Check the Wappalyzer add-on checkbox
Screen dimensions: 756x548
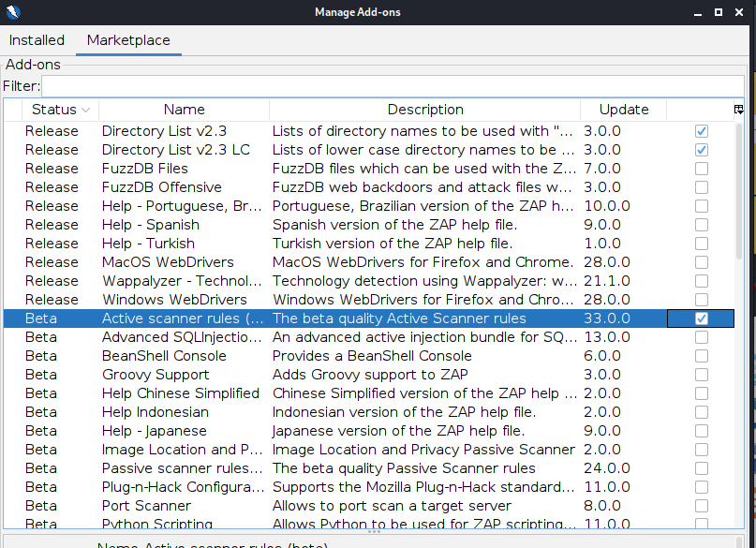pyautogui.click(x=702, y=281)
